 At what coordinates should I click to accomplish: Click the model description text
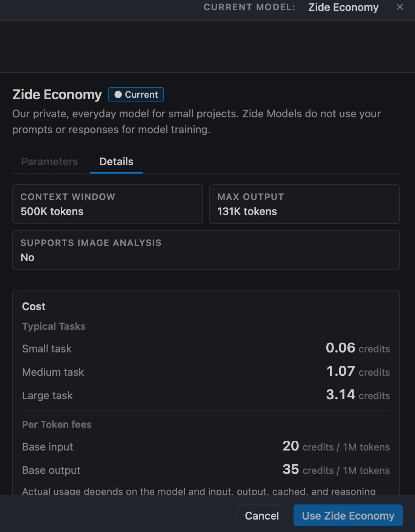[196, 121]
